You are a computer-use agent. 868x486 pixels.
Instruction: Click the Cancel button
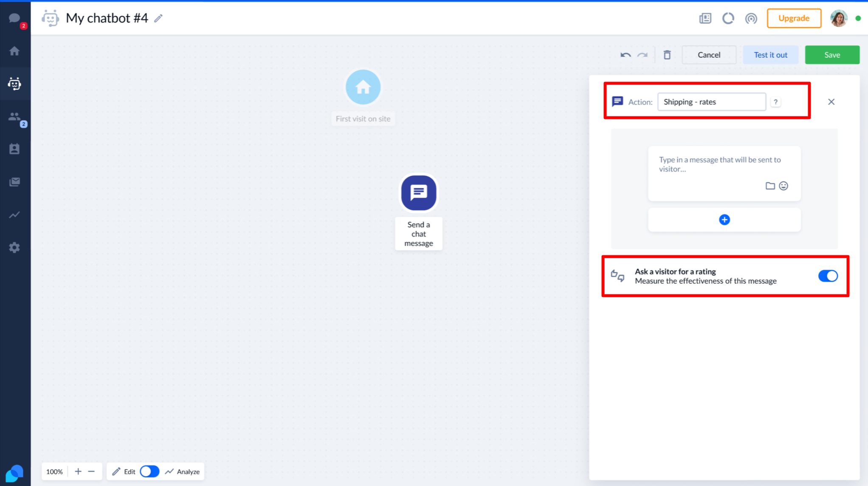pos(709,55)
